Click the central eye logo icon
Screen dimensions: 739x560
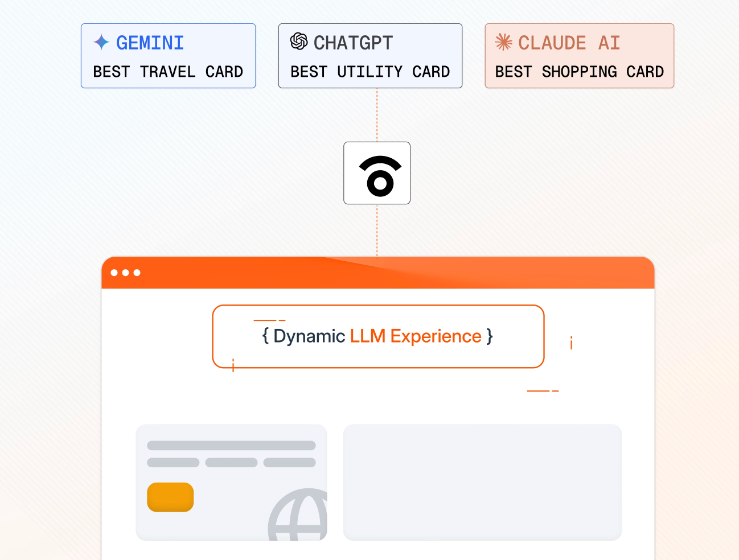coord(377,173)
